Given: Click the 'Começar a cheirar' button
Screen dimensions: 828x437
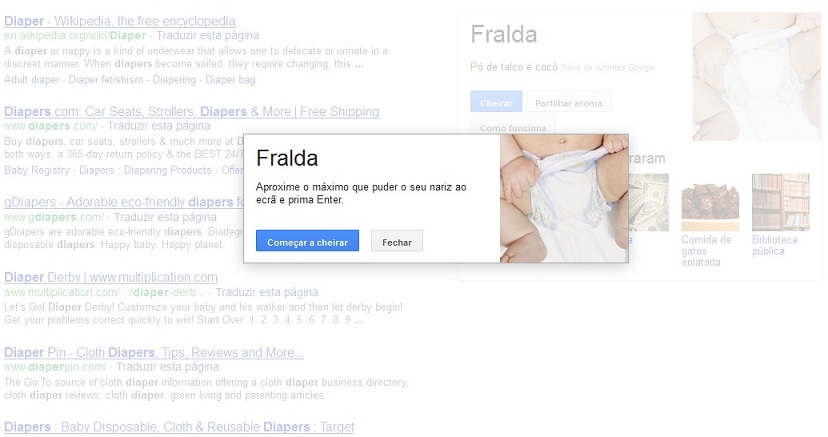Looking at the screenshot, I should (307, 241).
